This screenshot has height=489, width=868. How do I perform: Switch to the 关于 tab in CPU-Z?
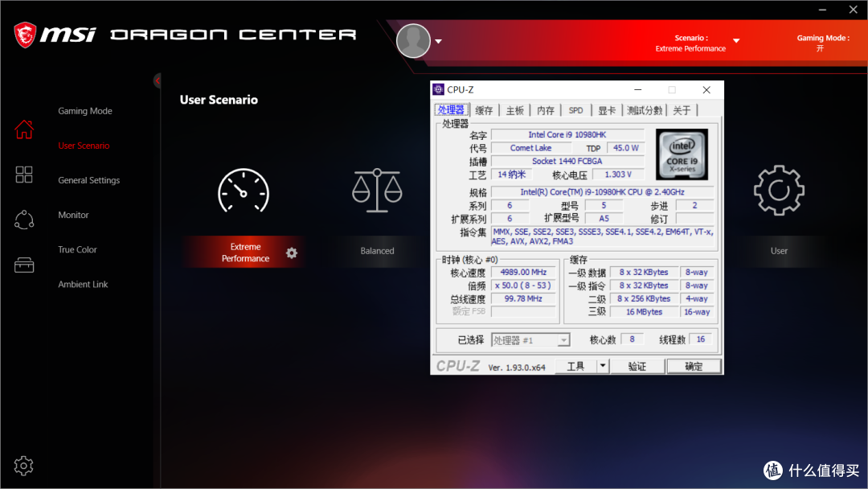pos(682,110)
